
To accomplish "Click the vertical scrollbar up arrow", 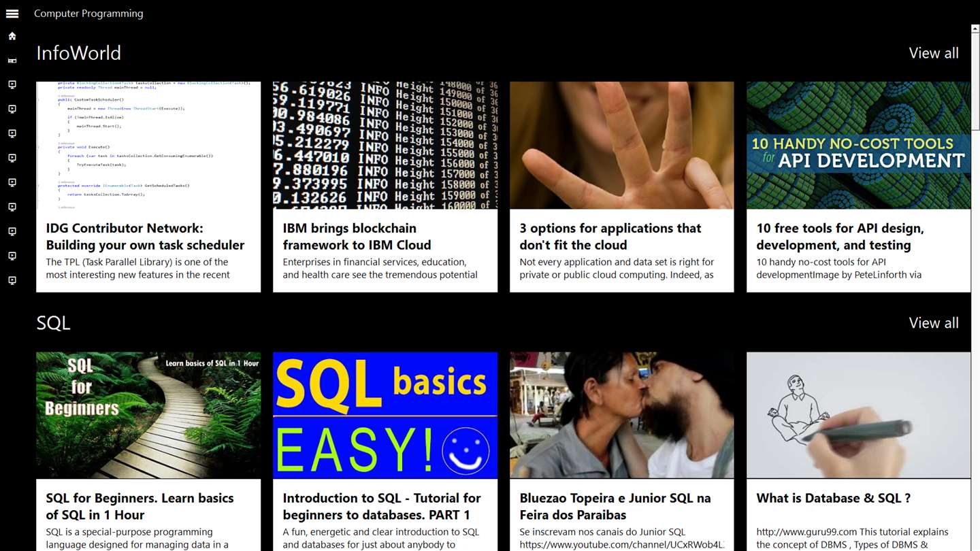I will tap(975, 29).
